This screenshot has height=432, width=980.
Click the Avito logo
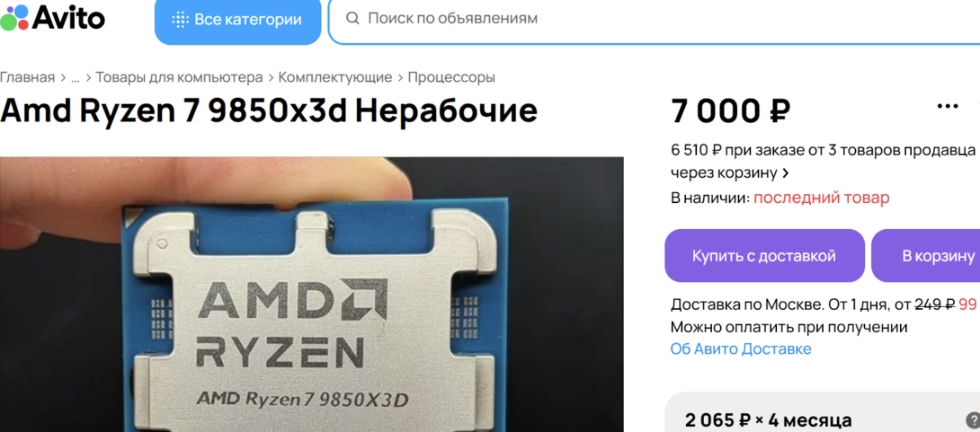[52, 17]
